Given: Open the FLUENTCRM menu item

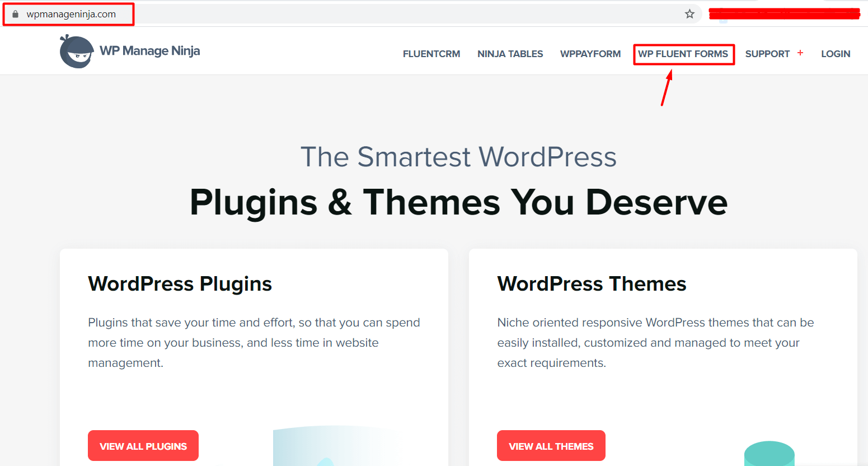Looking at the screenshot, I should (x=431, y=54).
